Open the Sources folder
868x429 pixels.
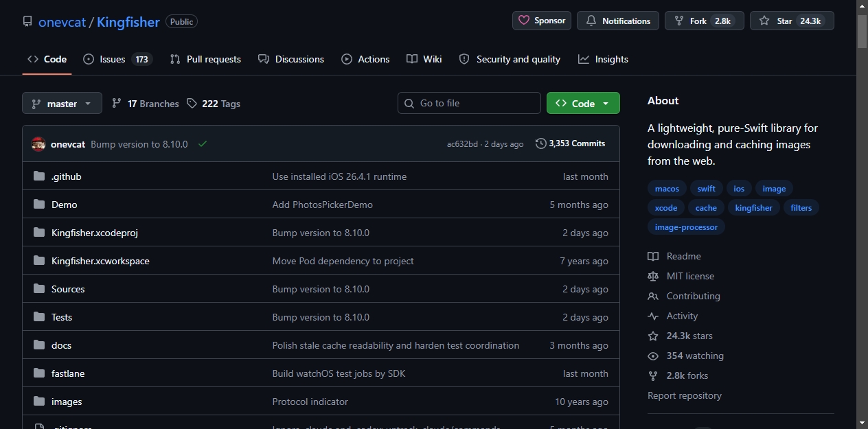[68, 289]
